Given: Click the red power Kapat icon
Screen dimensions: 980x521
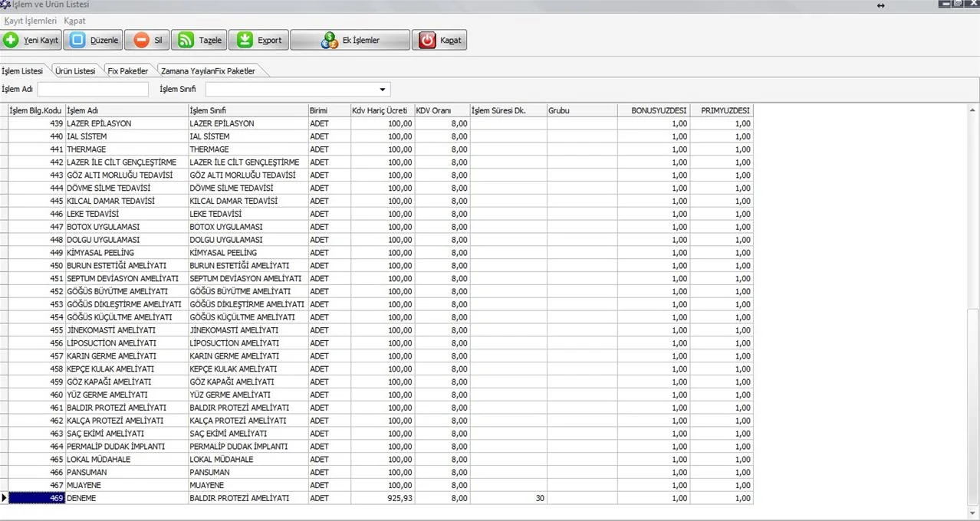Looking at the screenshot, I should [427, 40].
